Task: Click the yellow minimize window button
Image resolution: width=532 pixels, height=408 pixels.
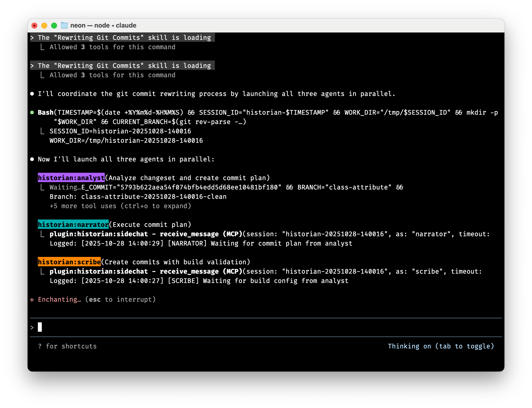Action: click(44, 26)
